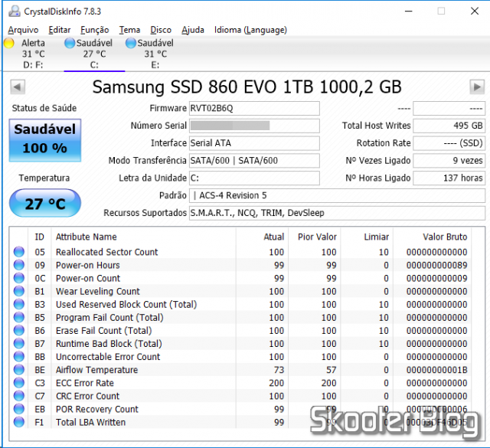Click status orb of Wear Leveling Count

pos(19,291)
